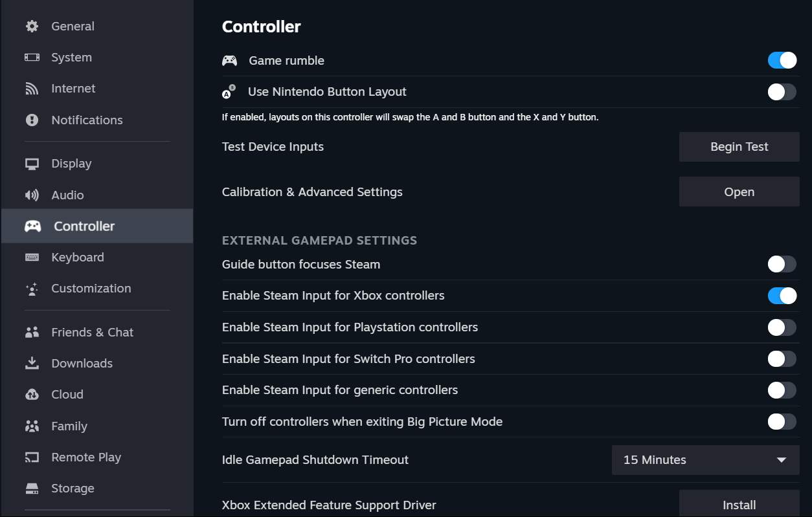Click the Storage drive icon

(x=32, y=489)
